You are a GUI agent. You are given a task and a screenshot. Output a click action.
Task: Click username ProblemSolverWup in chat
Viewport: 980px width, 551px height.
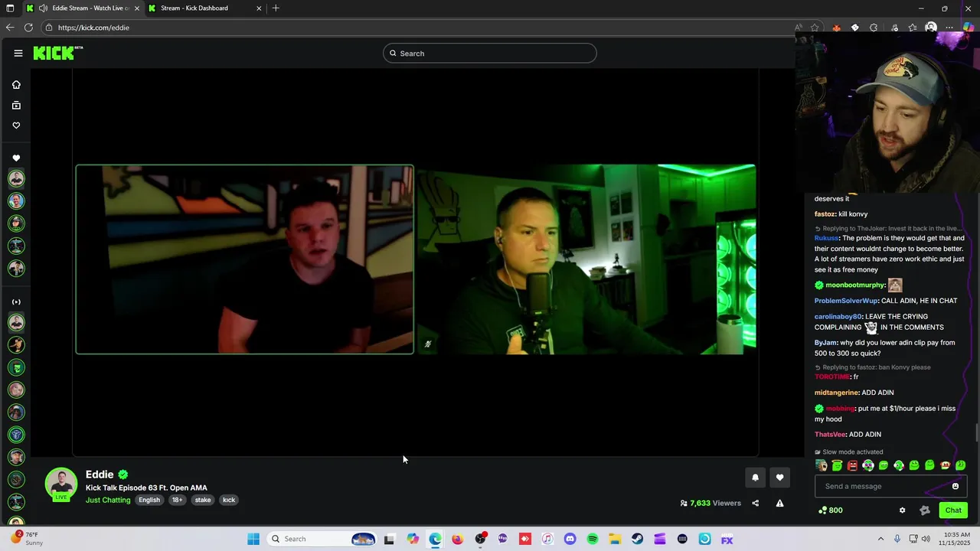[846, 301]
